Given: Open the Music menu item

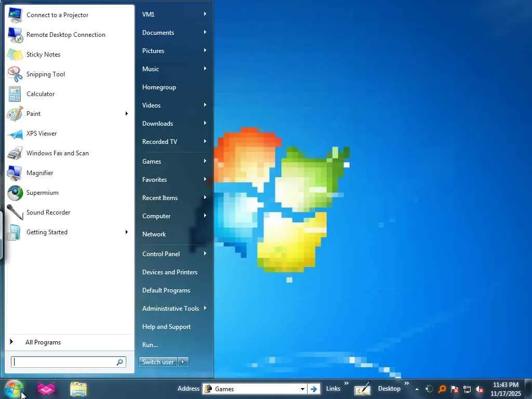Looking at the screenshot, I should tap(175, 69).
